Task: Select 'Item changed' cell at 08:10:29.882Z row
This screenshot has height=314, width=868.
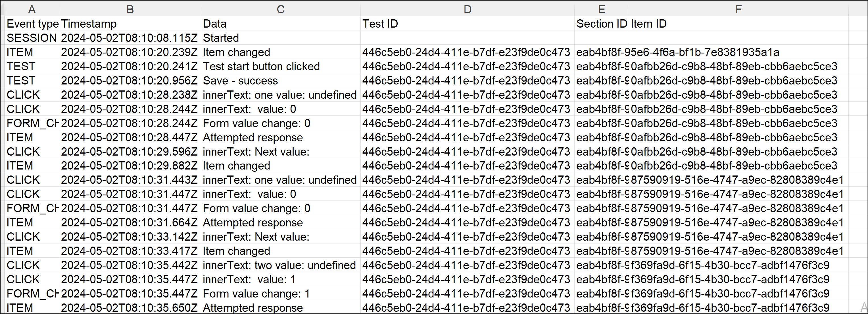Action: (281, 166)
